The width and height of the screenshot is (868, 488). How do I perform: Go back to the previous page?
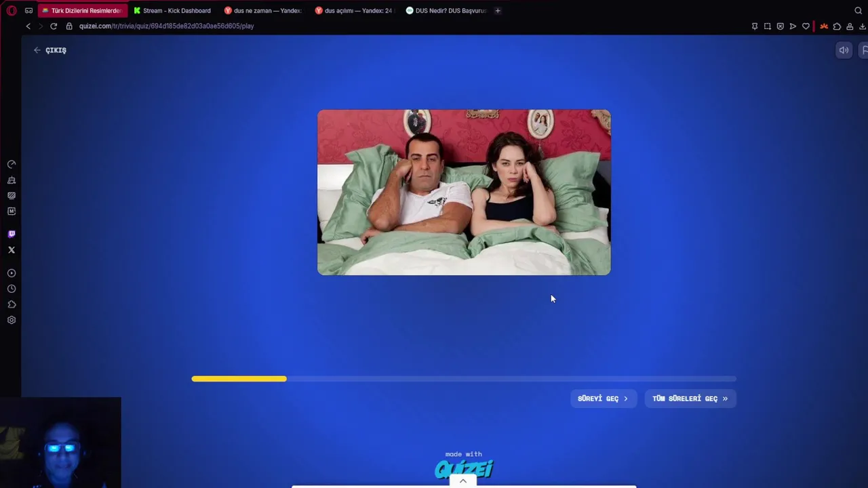[28, 26]
